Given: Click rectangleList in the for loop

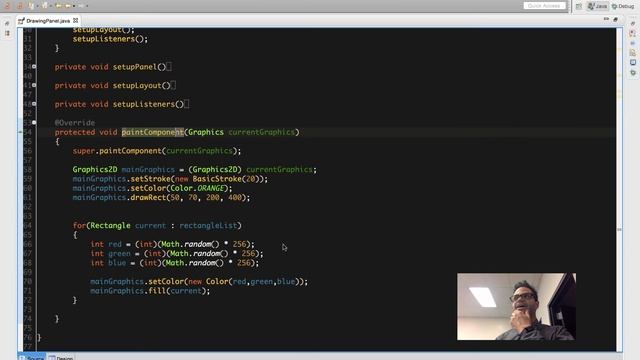Looking at the screenshot, I should (x=208, y=225).
